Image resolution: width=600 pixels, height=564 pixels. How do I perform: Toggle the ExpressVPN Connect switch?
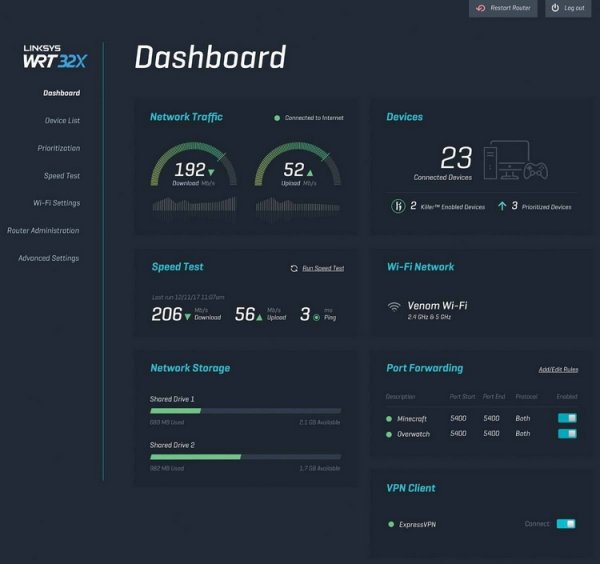pos(566,523)
